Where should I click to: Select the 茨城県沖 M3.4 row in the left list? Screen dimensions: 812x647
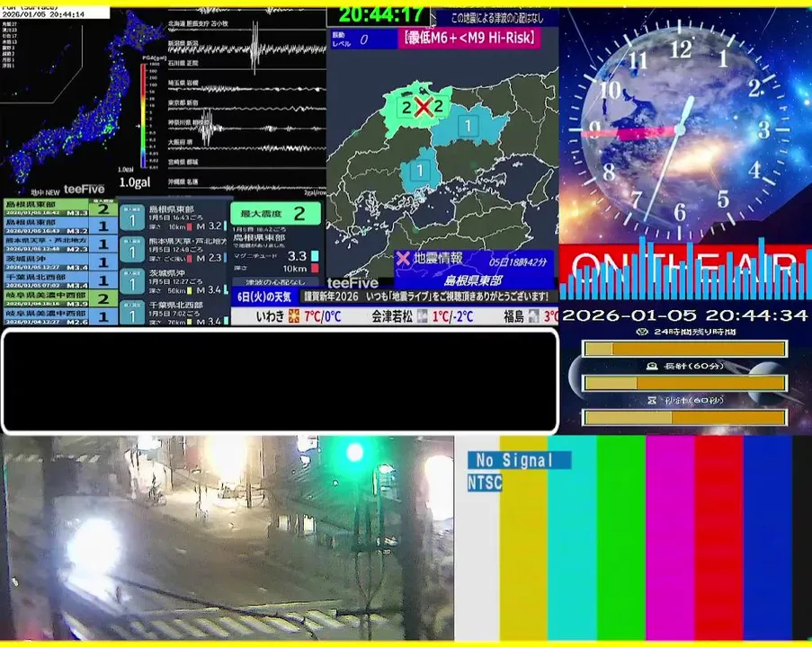60,261
